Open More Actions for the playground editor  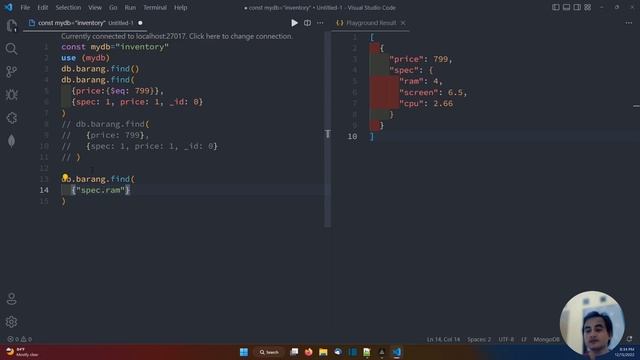click(320, 23)
